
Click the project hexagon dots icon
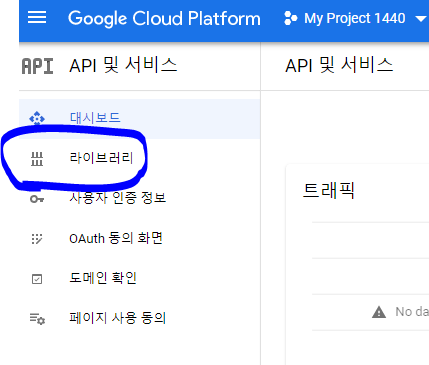point(290,18)
